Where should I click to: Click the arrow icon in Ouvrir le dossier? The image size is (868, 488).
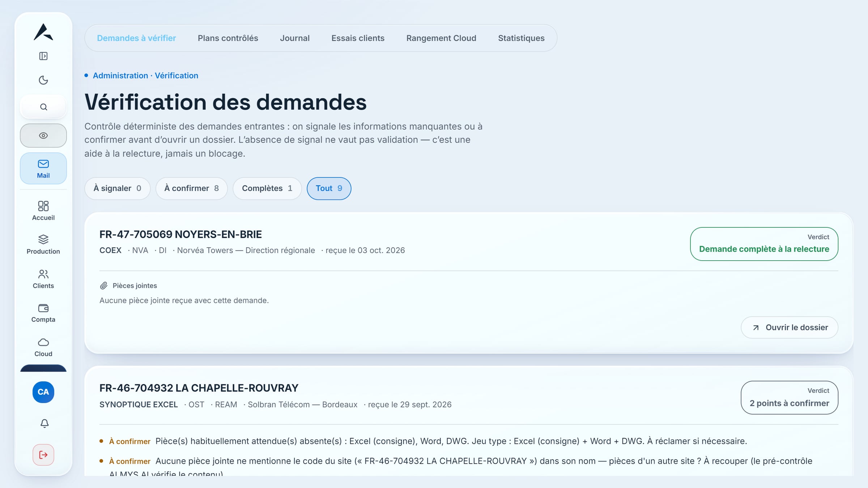click(756, 328)
